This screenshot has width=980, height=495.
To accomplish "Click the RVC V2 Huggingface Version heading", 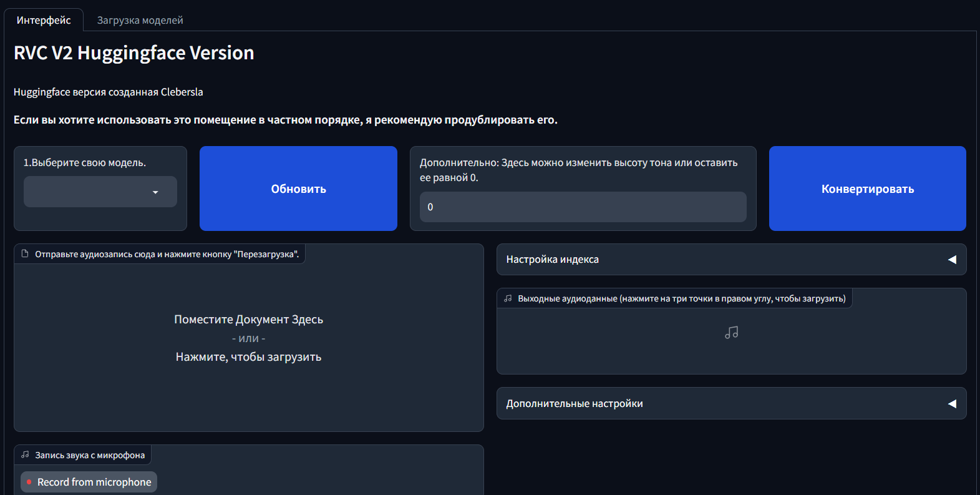I will tap(134, 53).
